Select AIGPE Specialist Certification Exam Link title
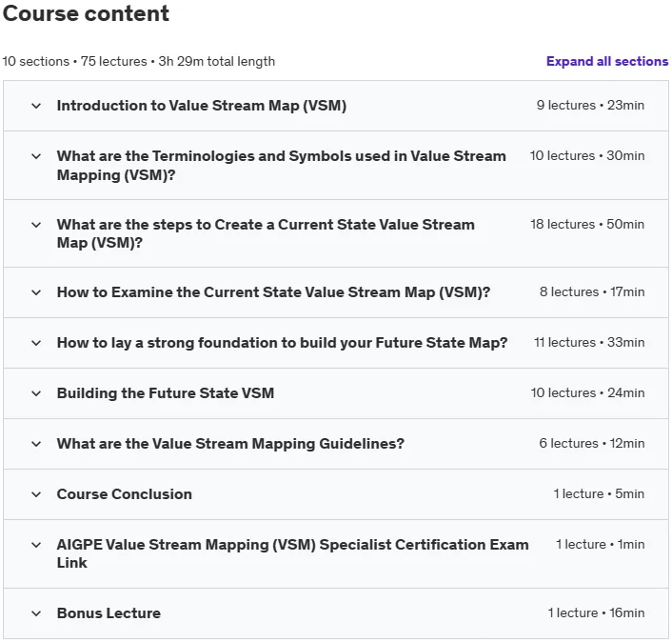 tap(293, 553)
